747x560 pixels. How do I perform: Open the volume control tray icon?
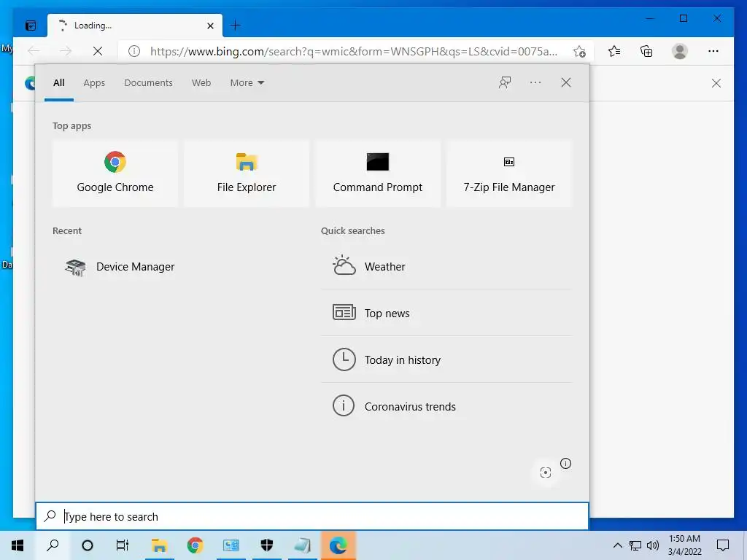(x=653, y=545)
